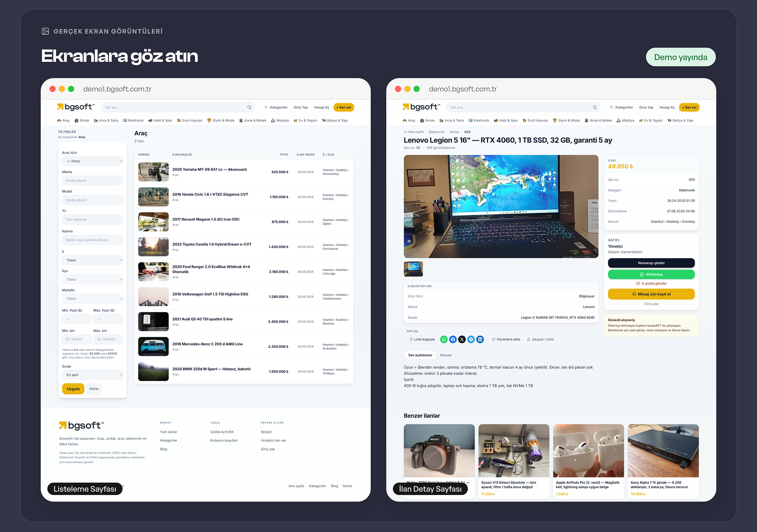The height and width of the screenshot is (532, 757).
Task: Open Kategoriler menu in the listing page header
Action: [276, 107]
